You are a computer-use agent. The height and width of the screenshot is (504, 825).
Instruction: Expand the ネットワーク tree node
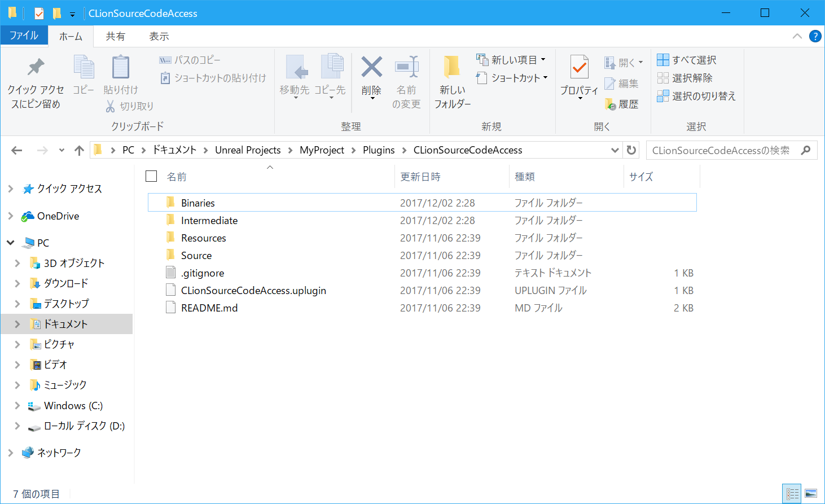click(10, 453)
